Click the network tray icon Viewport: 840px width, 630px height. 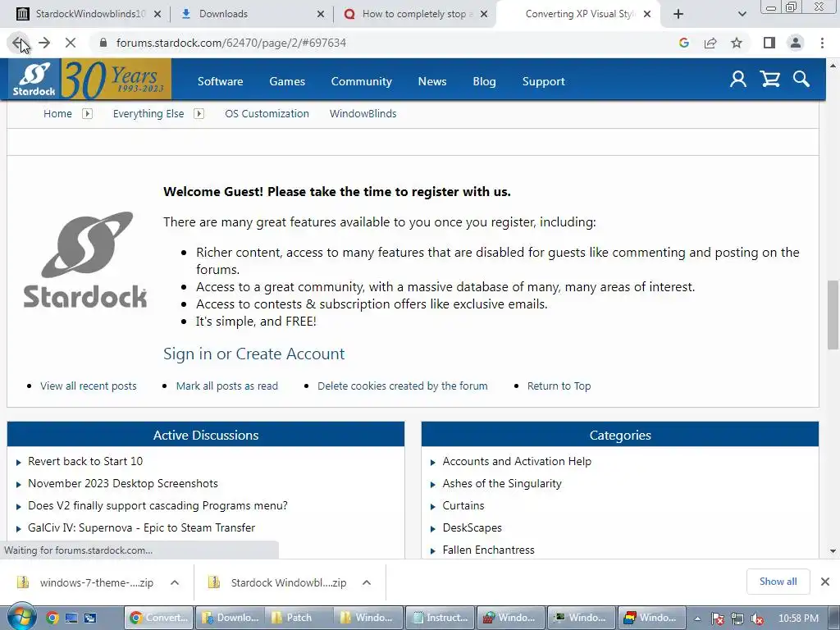737,619
